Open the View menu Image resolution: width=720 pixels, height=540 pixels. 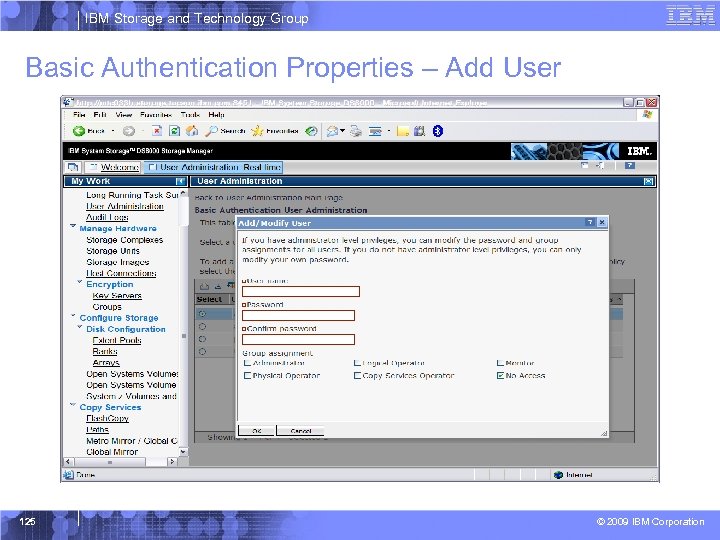coord(124,115)
